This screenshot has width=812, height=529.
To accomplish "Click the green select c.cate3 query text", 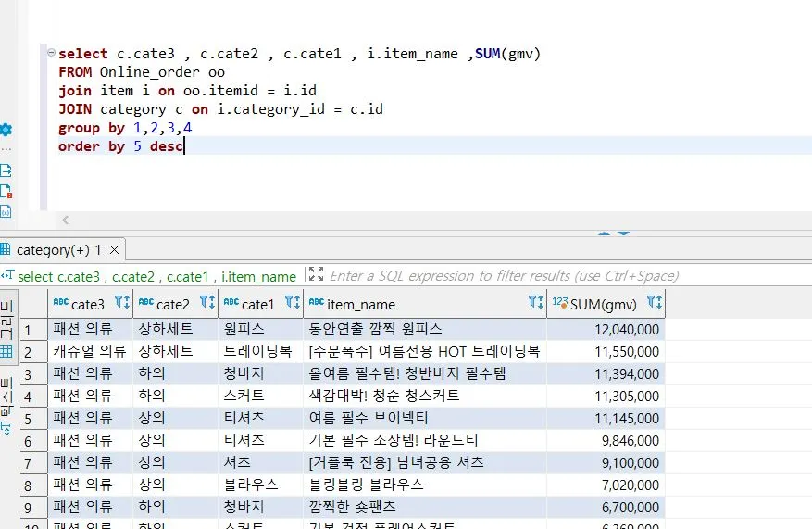I will [156, 277].
